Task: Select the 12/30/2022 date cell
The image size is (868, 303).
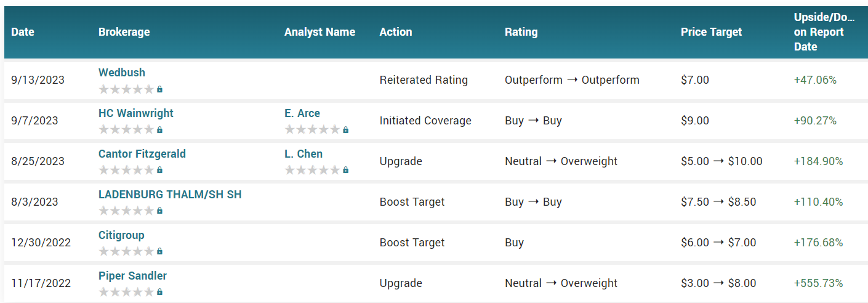Action: pos(41,243)
